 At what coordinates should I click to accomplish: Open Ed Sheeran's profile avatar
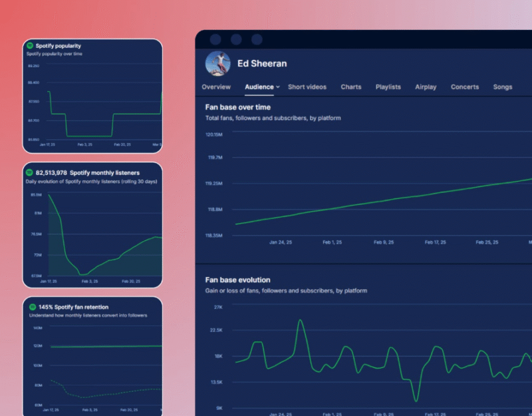pyautogui.click(x=217, y=63)
